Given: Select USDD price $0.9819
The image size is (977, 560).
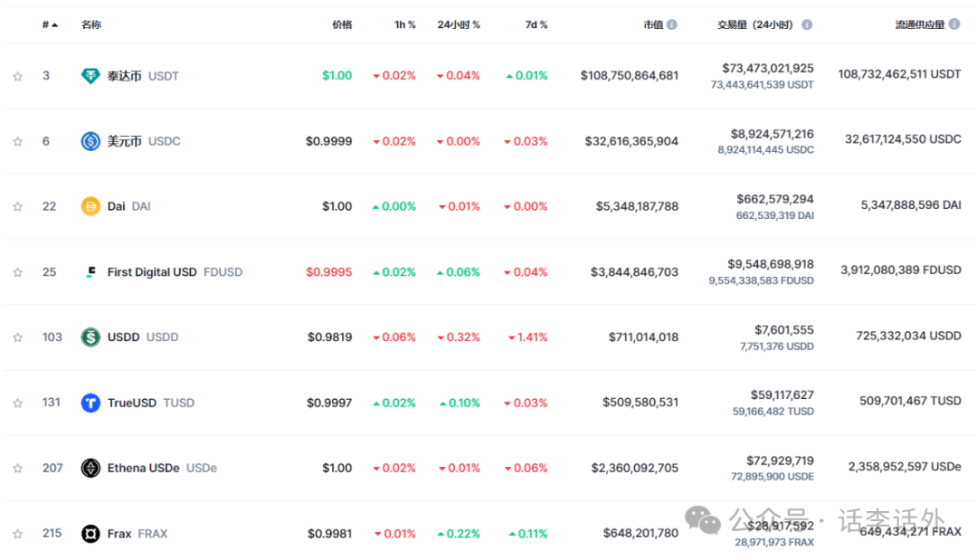Looking at the screenshot, I should 329,337.
